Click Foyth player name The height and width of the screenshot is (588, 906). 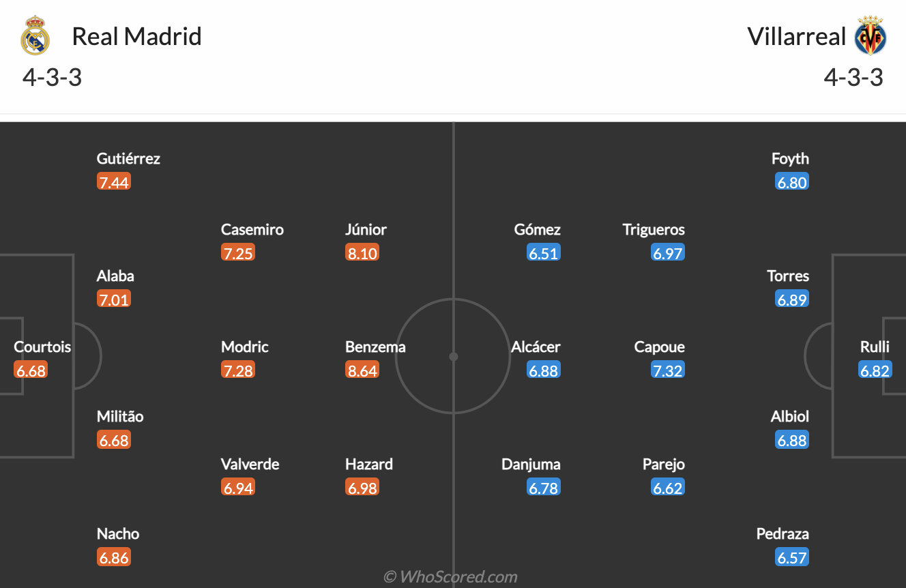790,159
